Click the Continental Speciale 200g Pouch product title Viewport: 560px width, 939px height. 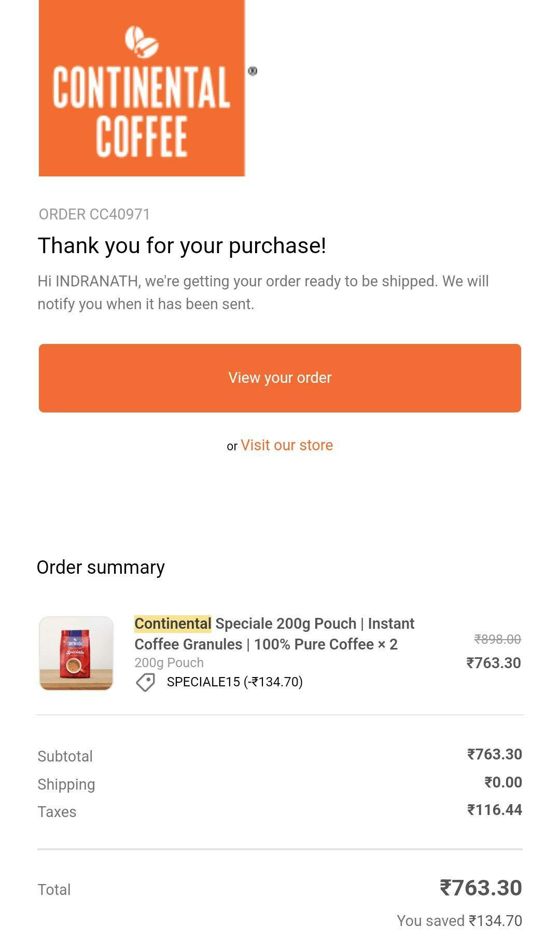tap(275, 633)
